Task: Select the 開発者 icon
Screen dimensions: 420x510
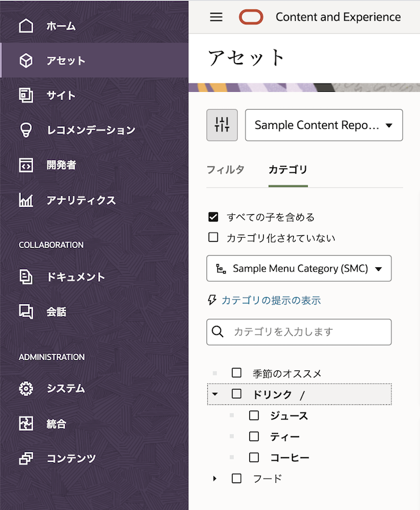Action: pyautogui.click(x=25, y=164)
